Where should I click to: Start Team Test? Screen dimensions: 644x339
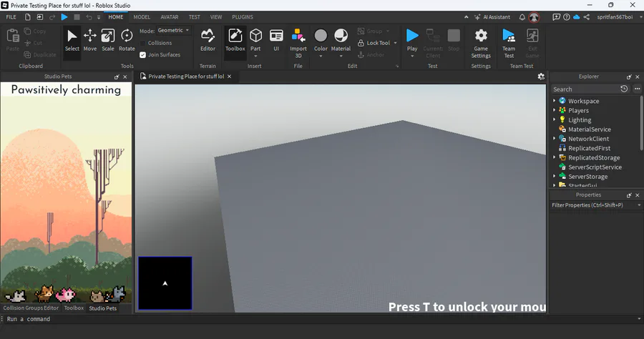(509, 43)
